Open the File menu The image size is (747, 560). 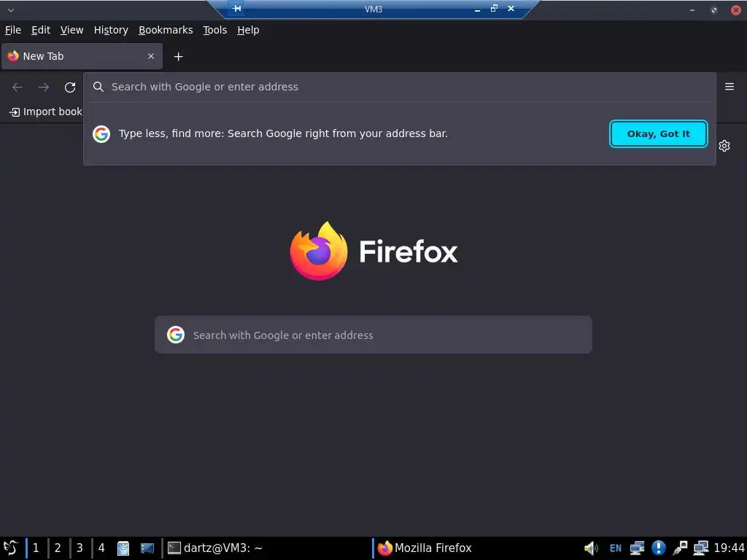(x=13, y=30)
